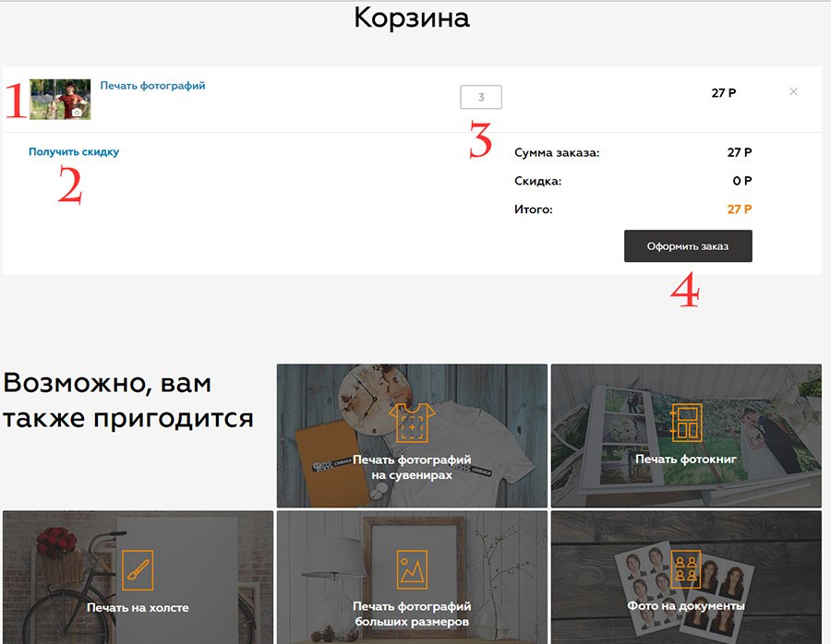Screen dimensions: 831x644
Task: Click the picture icon for large-format printing
Action: (x=411, y=569)
